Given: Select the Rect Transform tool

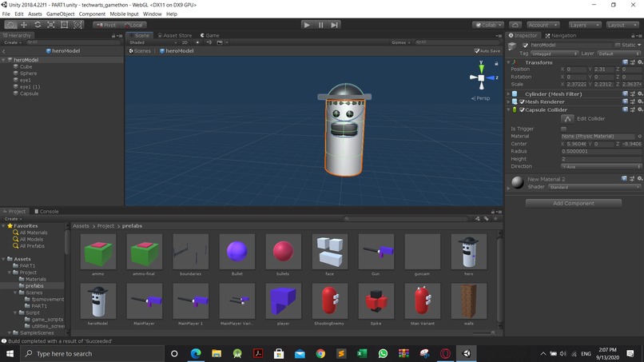Looking at the screenshot, I should (65, 25).
